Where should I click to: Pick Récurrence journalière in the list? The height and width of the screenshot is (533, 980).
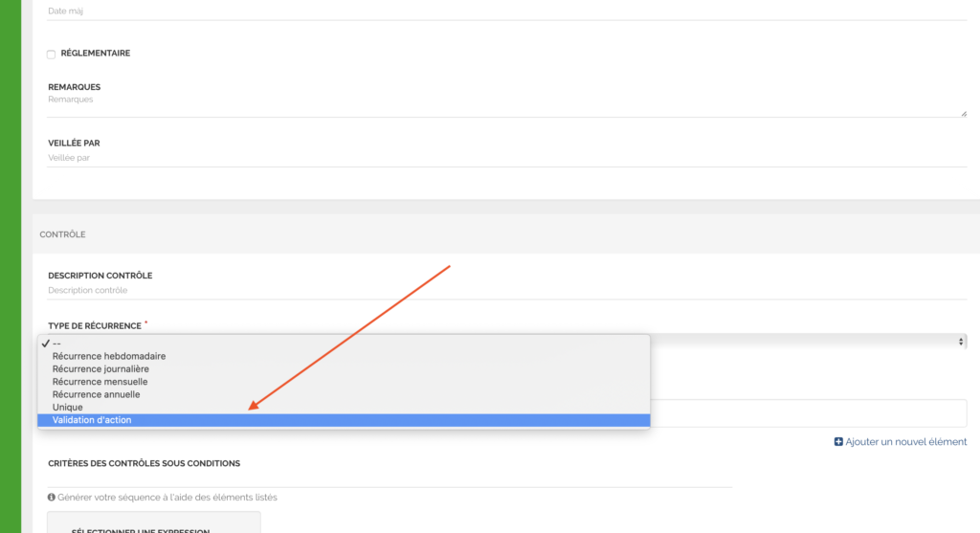[100, 368]
